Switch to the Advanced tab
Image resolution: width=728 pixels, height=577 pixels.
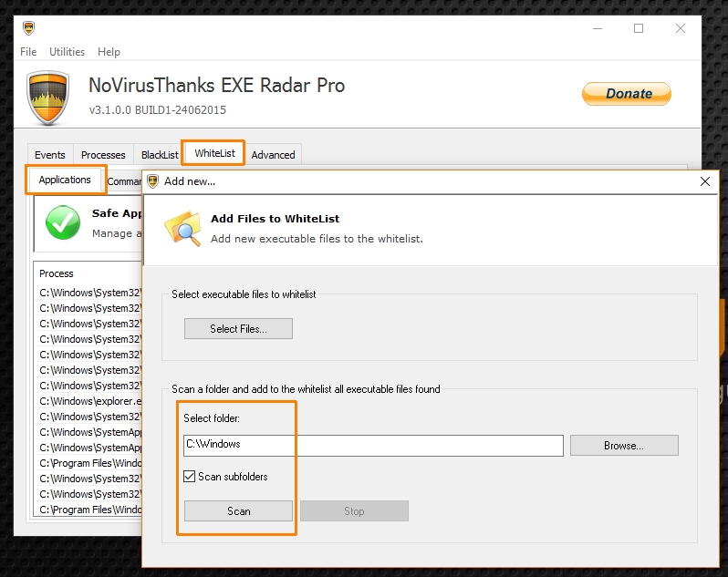(x=273, y=155)
